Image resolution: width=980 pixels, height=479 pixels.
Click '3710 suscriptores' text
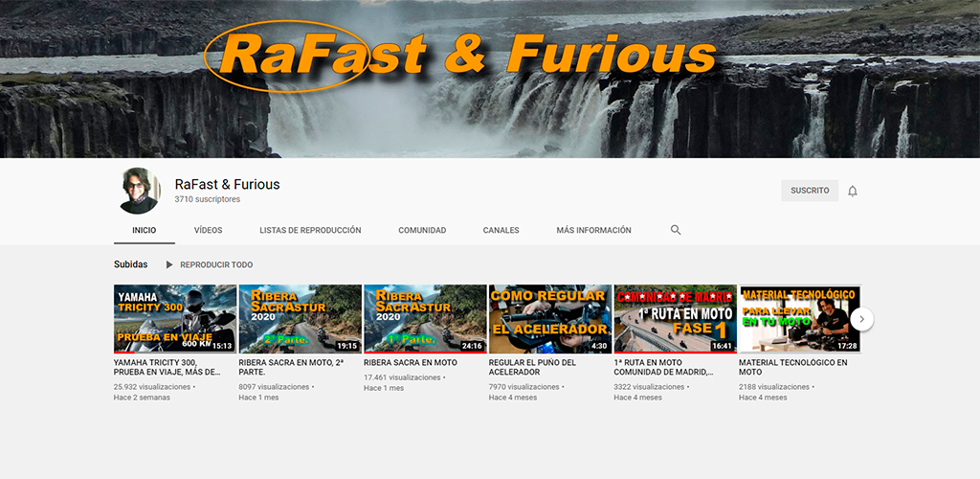(208, 199)
